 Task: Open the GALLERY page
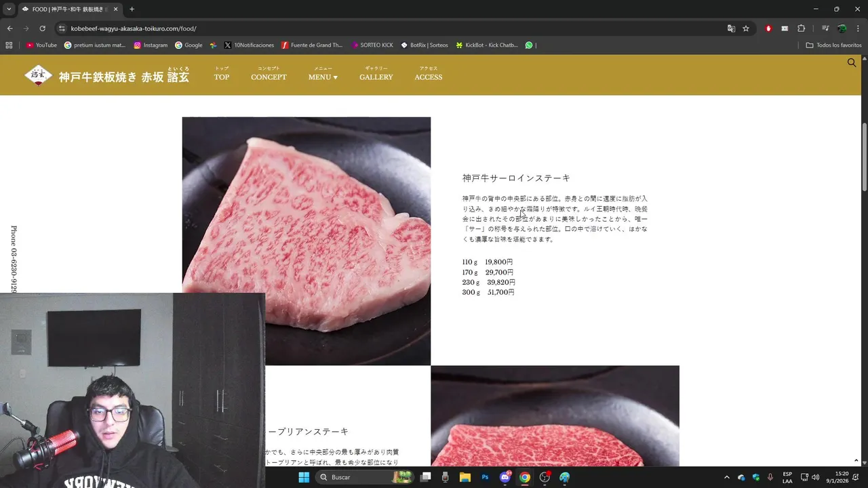(x=376, y=75)
